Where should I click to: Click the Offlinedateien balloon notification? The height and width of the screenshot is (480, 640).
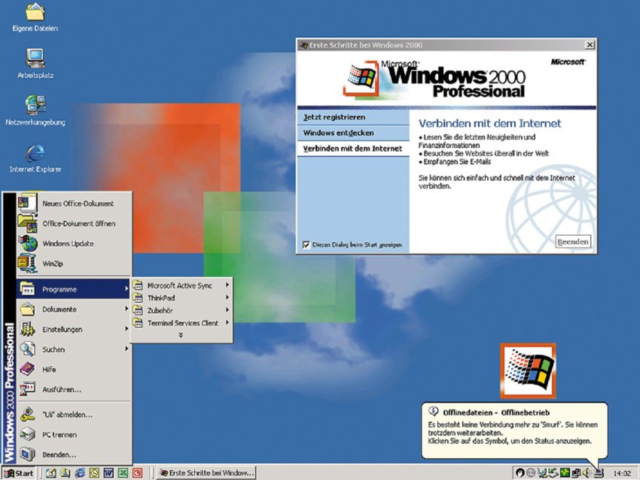[514, 430]
